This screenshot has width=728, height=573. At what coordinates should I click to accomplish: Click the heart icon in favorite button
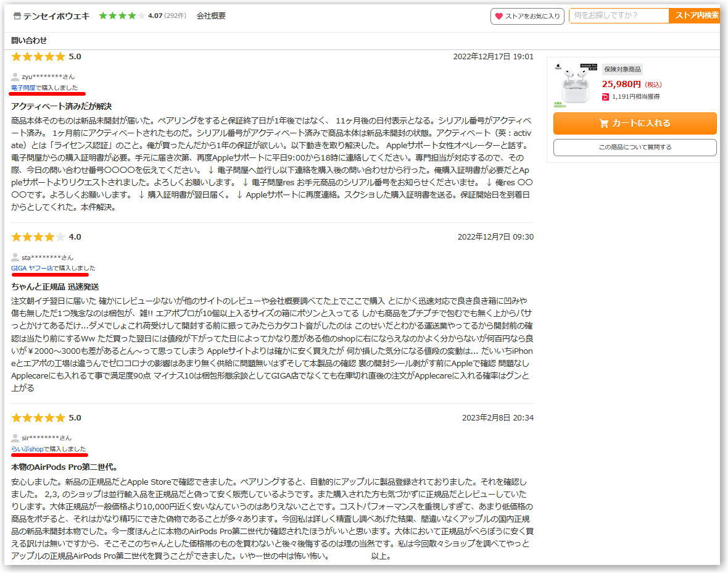499,16
